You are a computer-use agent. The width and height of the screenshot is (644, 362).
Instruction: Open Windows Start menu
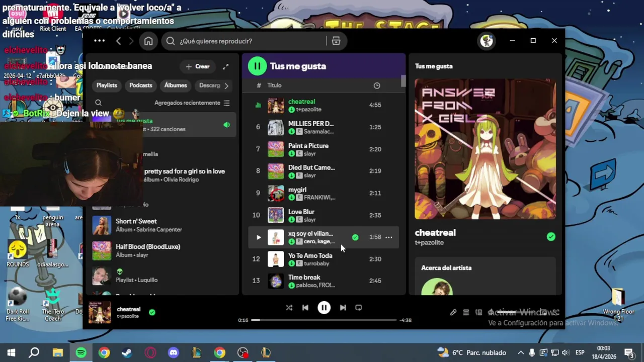coord(11,352)
